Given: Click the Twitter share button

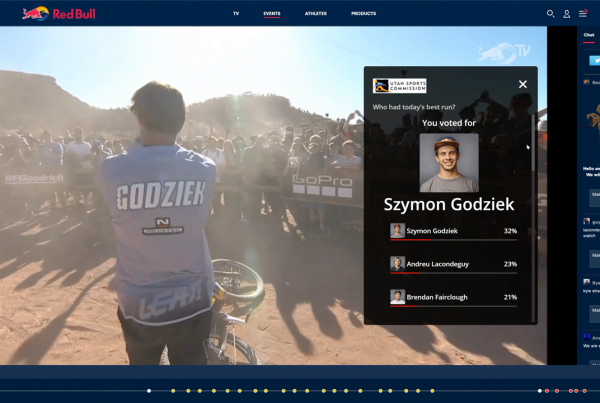Looking at the screenshot, I should coord(595,60).
